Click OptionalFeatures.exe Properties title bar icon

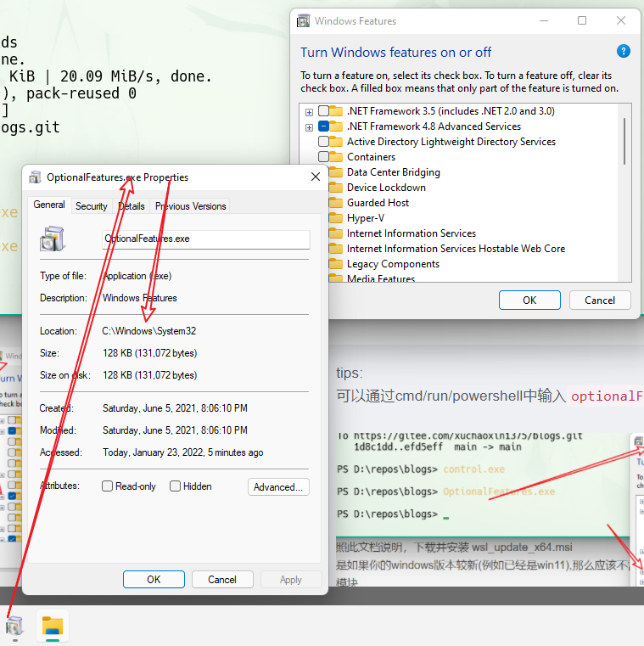(35, 177)
